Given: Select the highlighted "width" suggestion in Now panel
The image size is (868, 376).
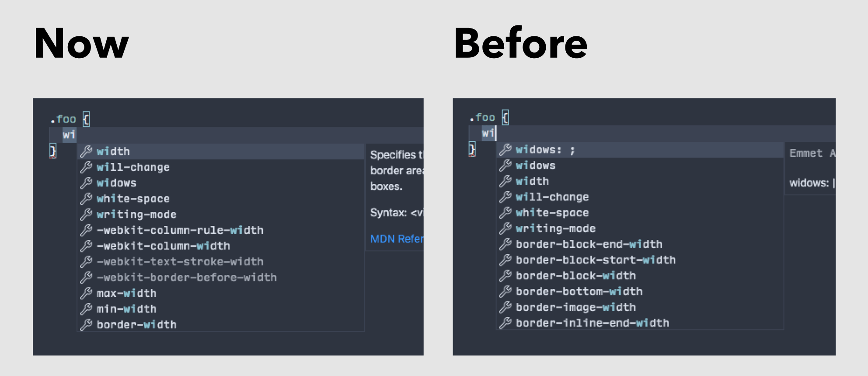Looking at the screenshot, I should coord(113,151).
